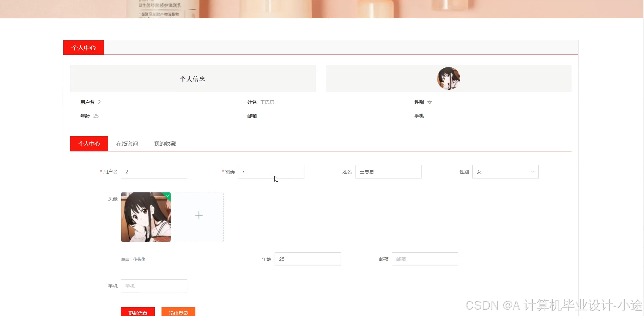Select the red 个人中心 sub-tab
The height and width of the screenshot is (316, 644).
tap(89, 144)
